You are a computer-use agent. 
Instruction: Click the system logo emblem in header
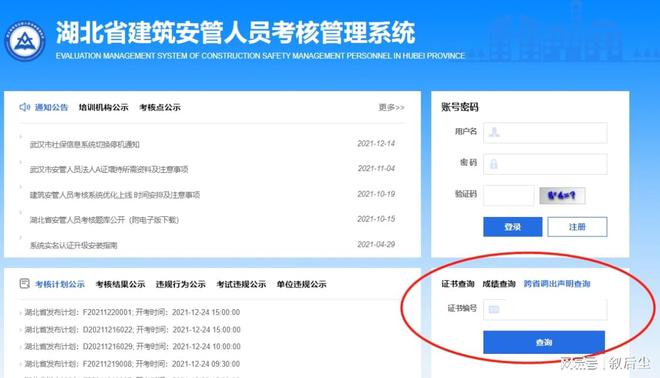click(24, 41)
